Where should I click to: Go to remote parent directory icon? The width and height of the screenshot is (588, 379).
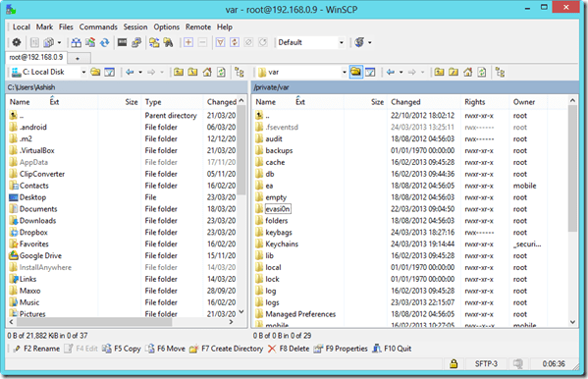pyautogui.click(x=439, y=72)
